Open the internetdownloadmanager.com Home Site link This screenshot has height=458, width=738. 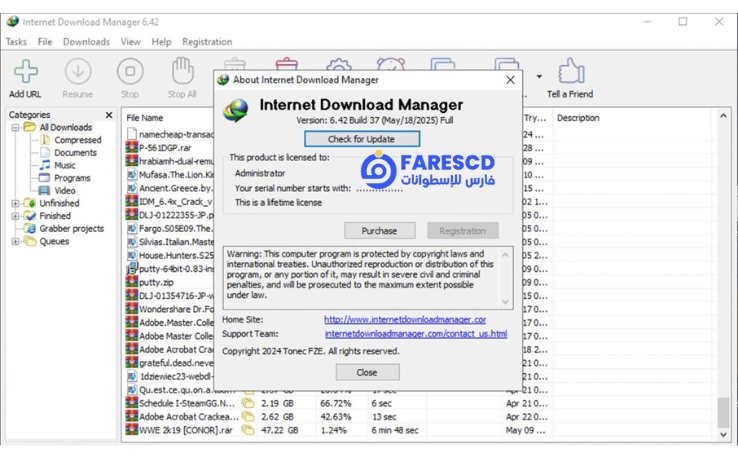pos(405,320)
